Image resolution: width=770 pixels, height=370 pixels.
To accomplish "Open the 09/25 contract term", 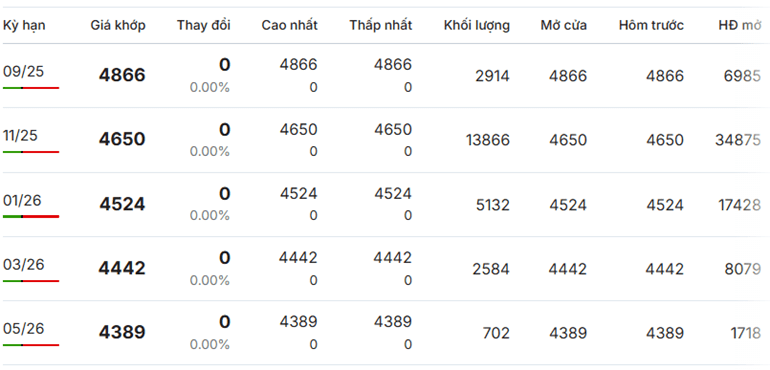I will click(23, 72).
